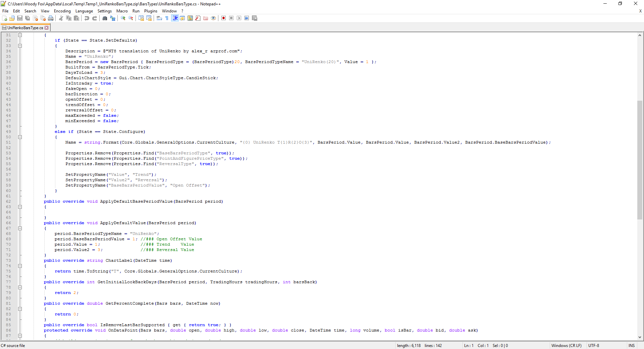Viewport: 644px width, 349px height.
Task: Click the Paste toolbar icon
Action: coord(76,18)
